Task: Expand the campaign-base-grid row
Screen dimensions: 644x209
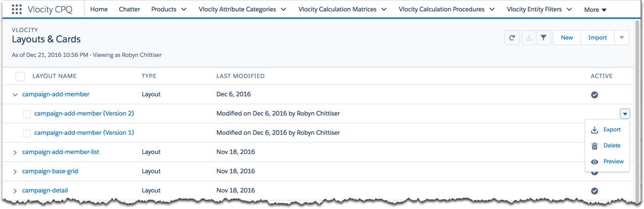Action: coord(15,172)
